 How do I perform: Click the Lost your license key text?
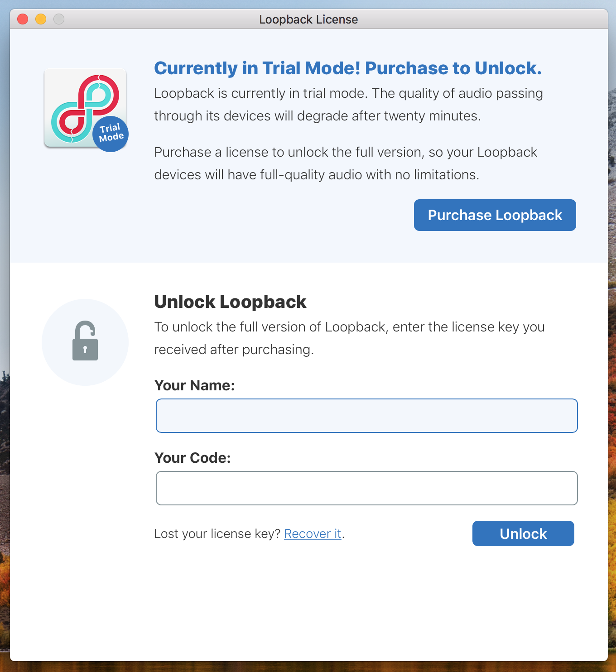pos(217,534)
